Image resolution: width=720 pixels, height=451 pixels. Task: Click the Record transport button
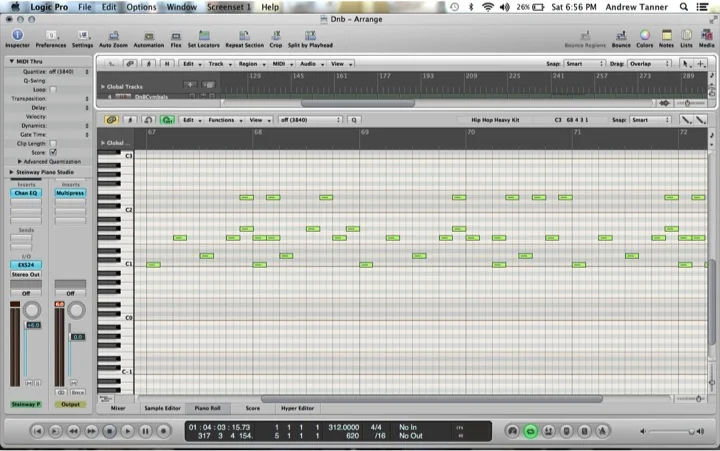163,431
